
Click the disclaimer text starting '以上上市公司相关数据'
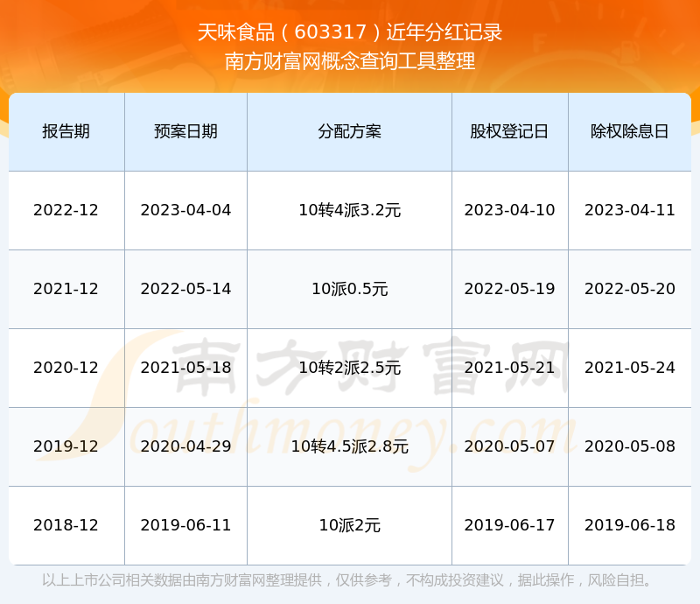coord(346,580)
